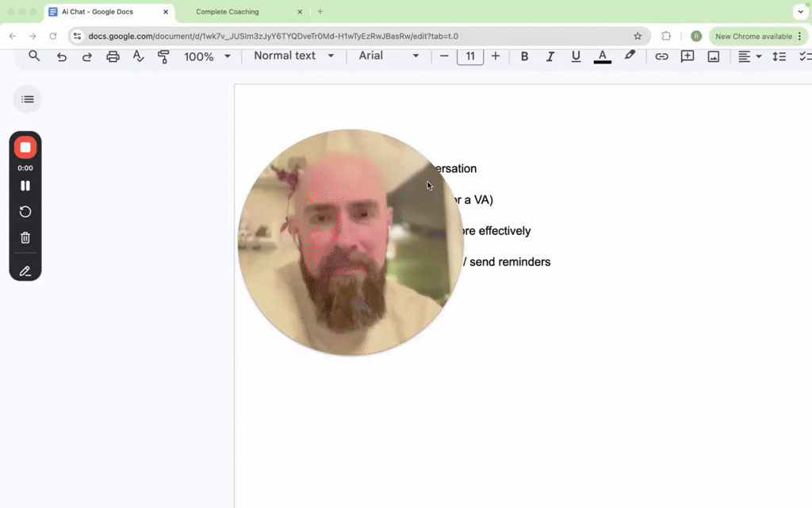This screenshot has height=508, width=812.
Task: Print the document
Action: coord(113,56)
